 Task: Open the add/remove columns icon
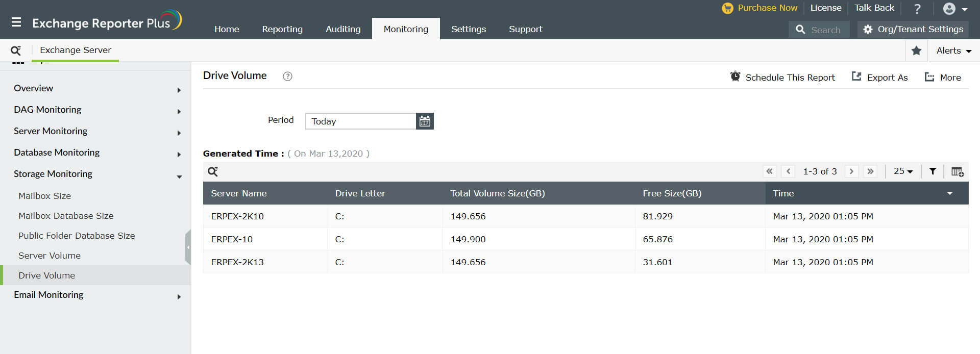point(957,171)
